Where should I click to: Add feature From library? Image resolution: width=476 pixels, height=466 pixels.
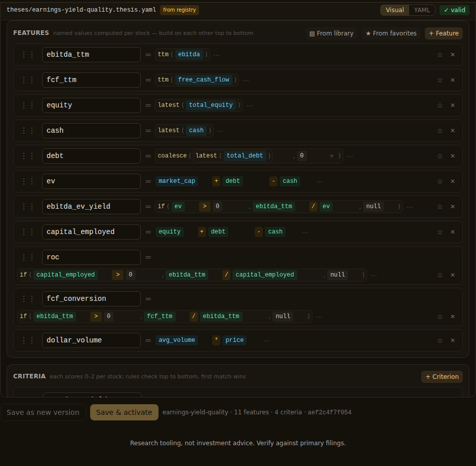331,33
